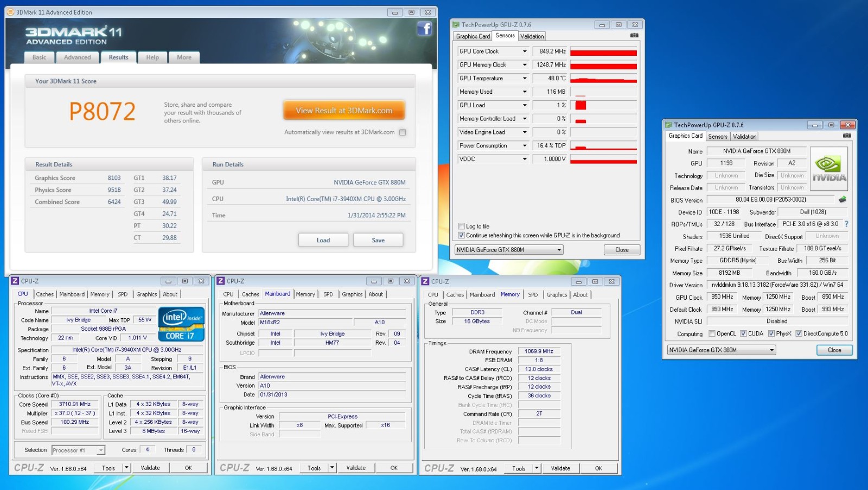Viewport: 868px width, 490px height.
Task: Click the BIOS save chip icon next to BIOS Version
Action: click(x=843, y=199)
